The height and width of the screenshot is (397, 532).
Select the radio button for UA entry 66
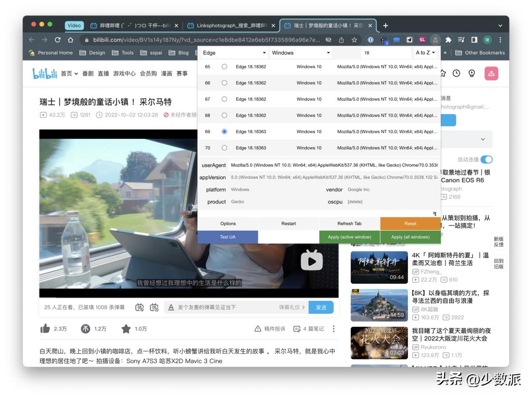coord(224,83)
